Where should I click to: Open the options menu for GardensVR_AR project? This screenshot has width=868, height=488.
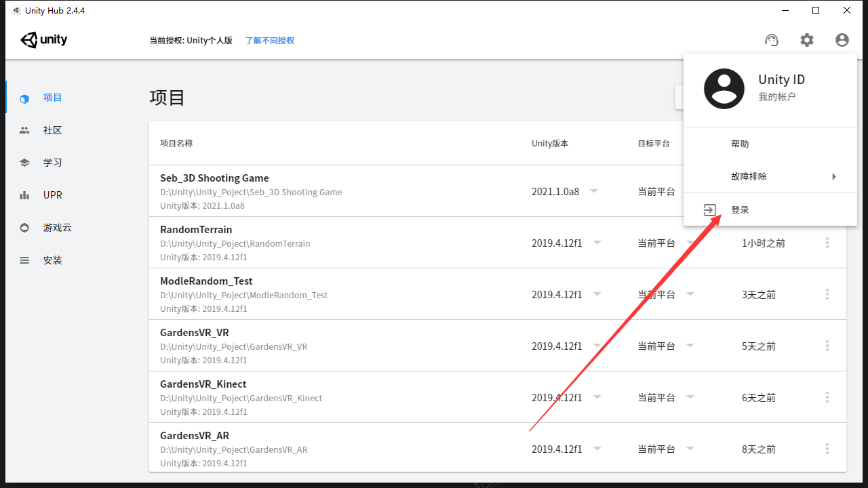point(827,449)
